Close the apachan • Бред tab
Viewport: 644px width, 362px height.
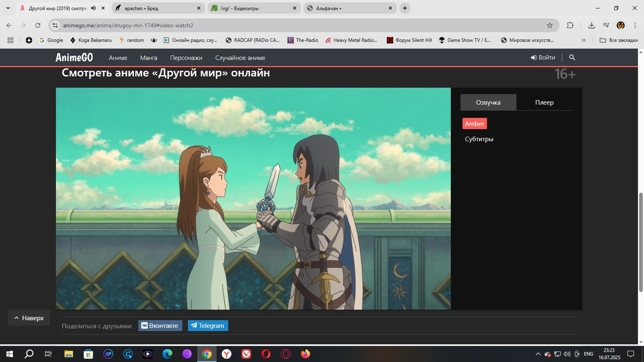(x=199, y=8)
